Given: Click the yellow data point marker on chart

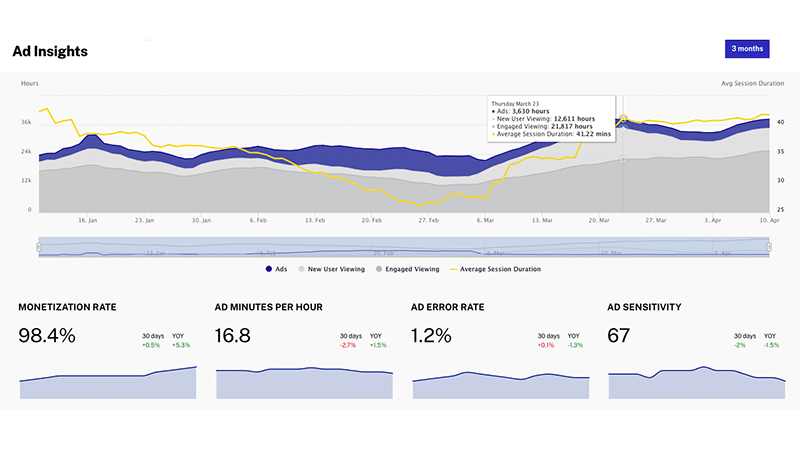Looking at the screenshot, I should tap(623, 119).
